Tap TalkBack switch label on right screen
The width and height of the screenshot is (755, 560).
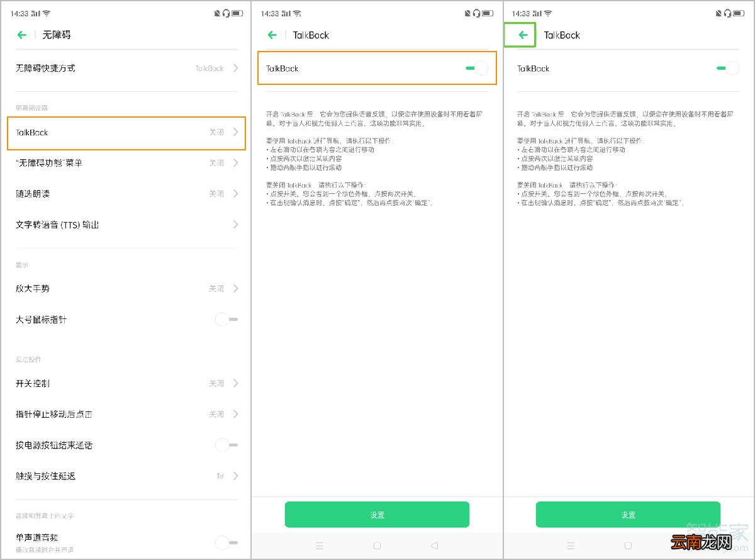pyautogui.click(x=533, y=68)
